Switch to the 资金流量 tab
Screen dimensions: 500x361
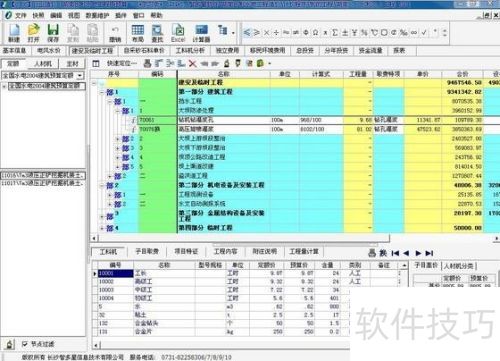coord(370,51)
